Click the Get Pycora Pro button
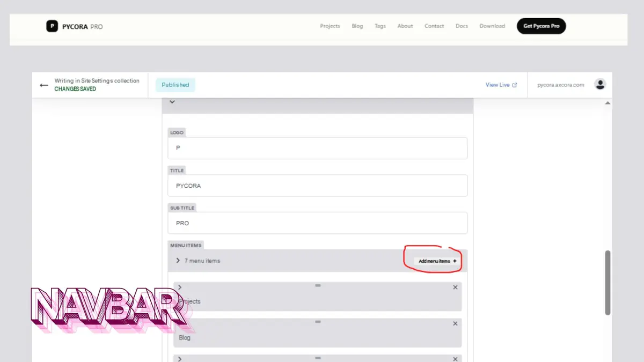The image size is (644, 362). (x=541, y=26)
